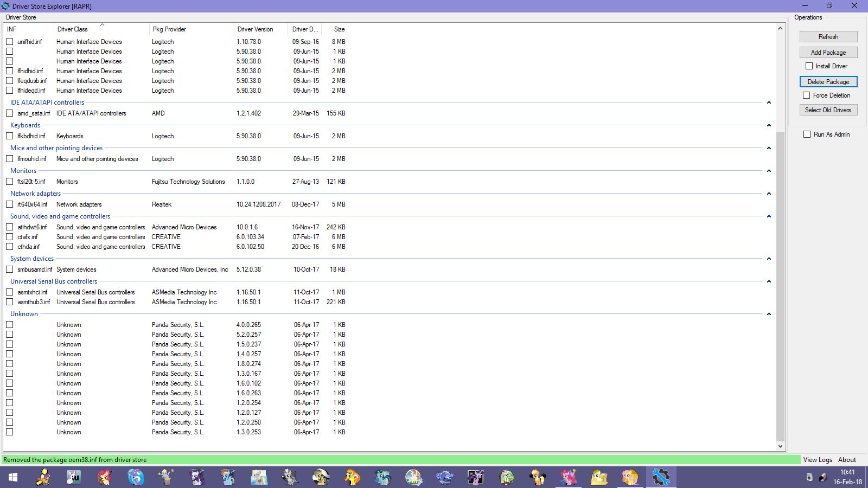The height and width of the screenshot is (488, 868).
Task: Open the Windows Start menu
Action: pos(13,477)
